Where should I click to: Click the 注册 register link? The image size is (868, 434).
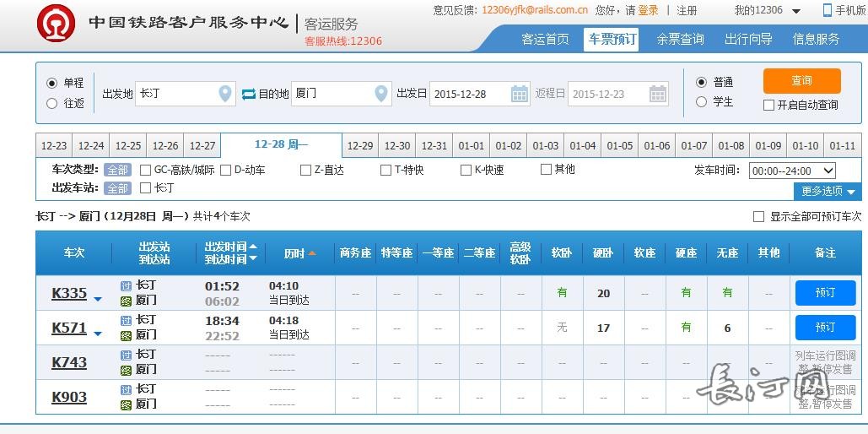687,10
